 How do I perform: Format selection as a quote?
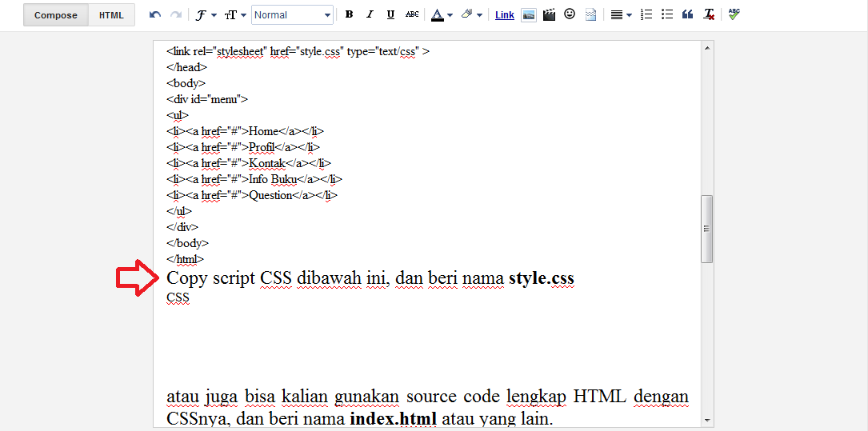[687, 15]
